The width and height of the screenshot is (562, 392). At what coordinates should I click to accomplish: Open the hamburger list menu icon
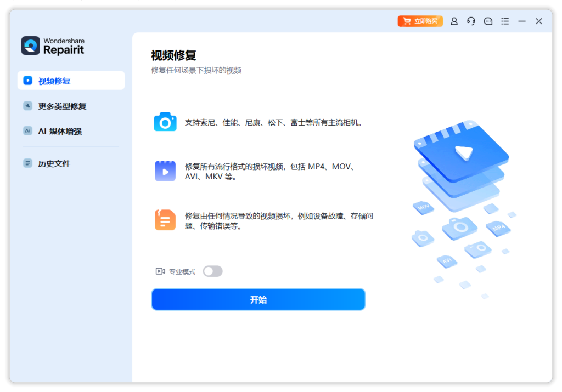coord(505,21)
